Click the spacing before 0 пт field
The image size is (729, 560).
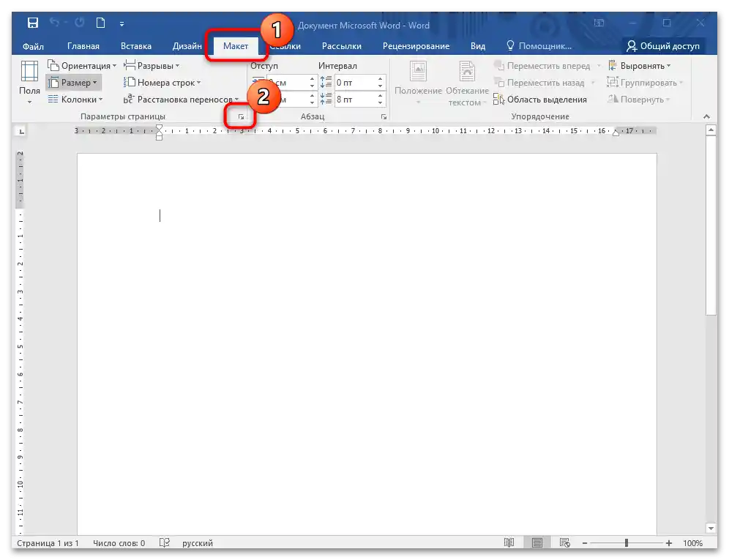click(355, 83)
